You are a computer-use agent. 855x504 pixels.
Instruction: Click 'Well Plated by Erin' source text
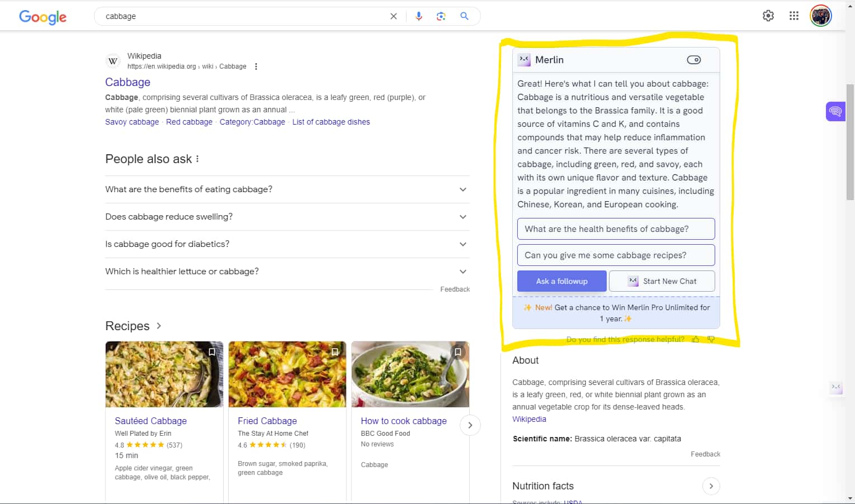point(143,434)
